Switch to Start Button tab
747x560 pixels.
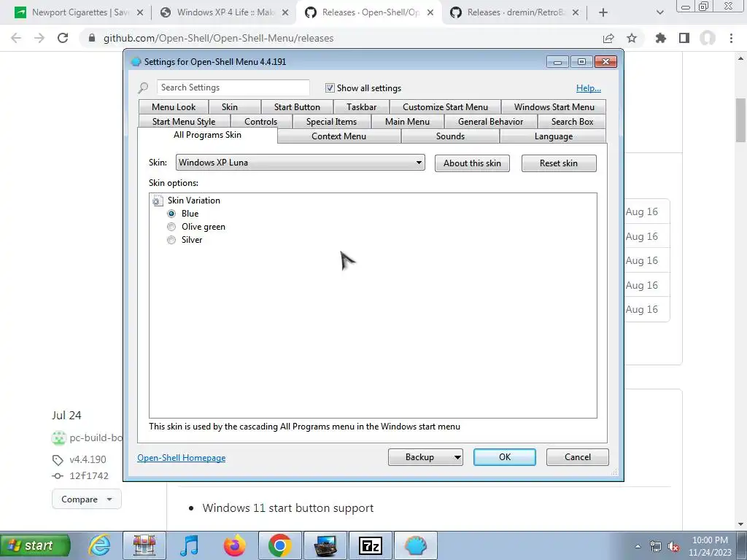297,106
